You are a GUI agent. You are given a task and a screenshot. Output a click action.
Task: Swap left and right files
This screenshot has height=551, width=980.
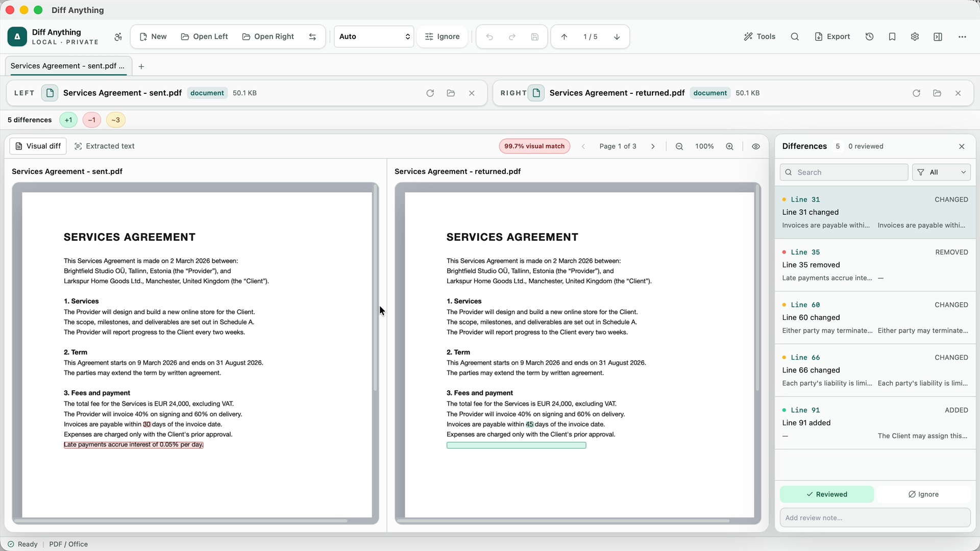(x=312, y=37)
